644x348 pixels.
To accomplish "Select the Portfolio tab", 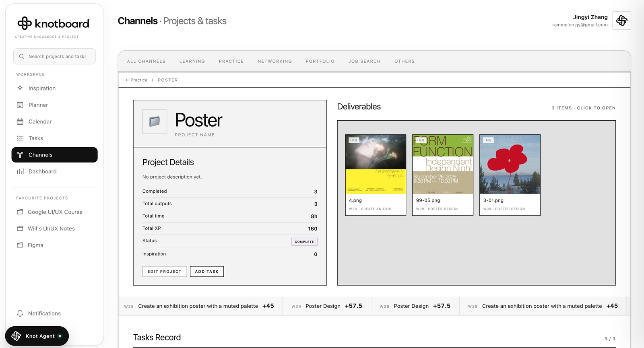I will 320,61.
